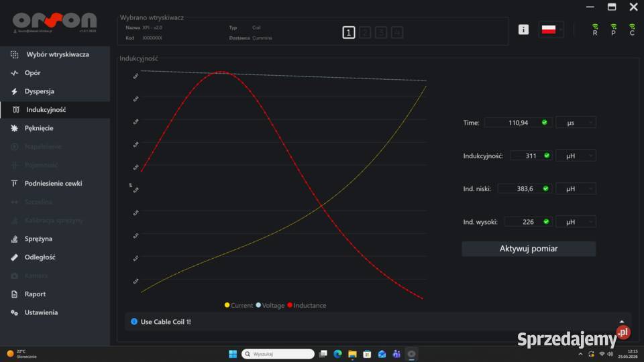Image resolution: width=644 pixels, height=362 pixels.
Task: Open Microsoft Store from the taskbar
Action: coord(367,354)
